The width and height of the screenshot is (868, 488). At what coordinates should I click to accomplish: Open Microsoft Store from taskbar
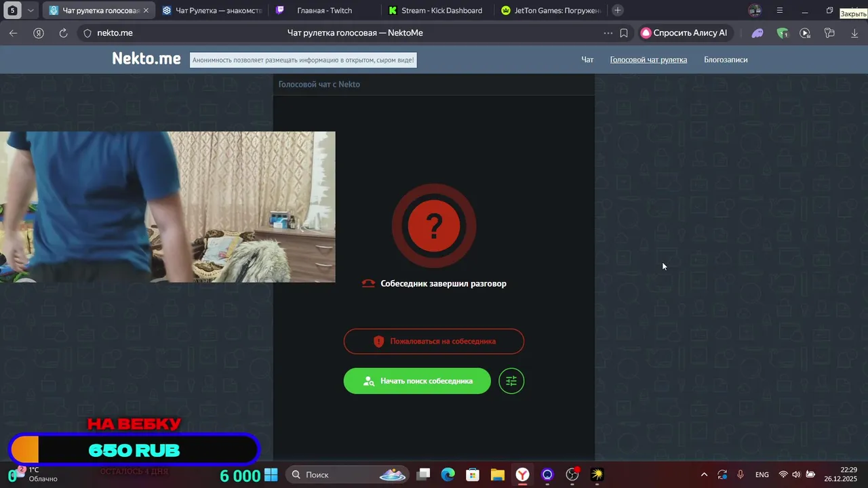point(473,474)
